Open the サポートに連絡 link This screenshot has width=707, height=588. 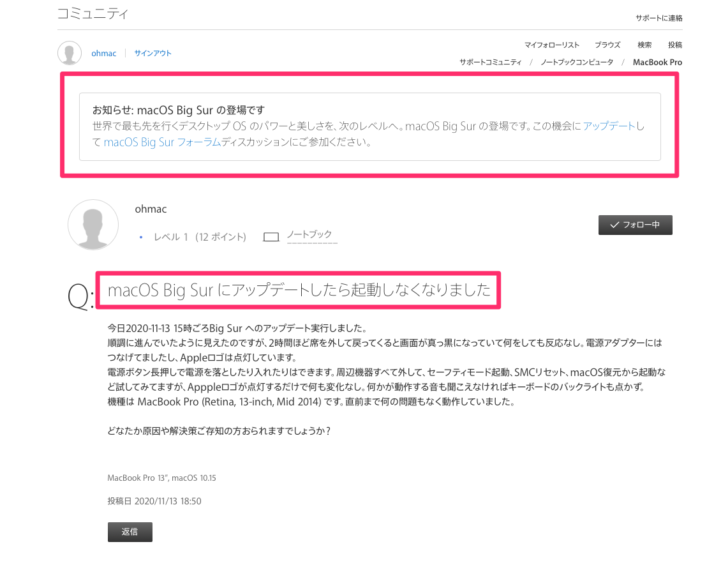[x=659, y=18]
